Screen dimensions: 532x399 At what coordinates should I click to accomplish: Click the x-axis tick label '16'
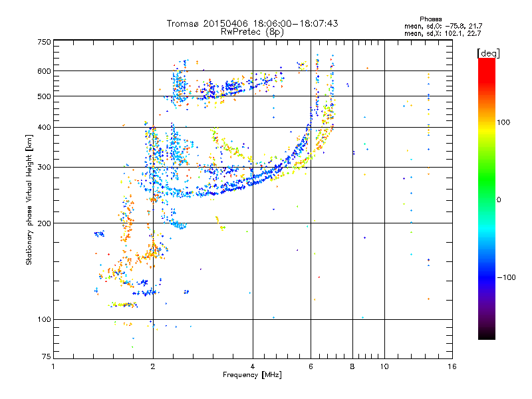point(452,366)
